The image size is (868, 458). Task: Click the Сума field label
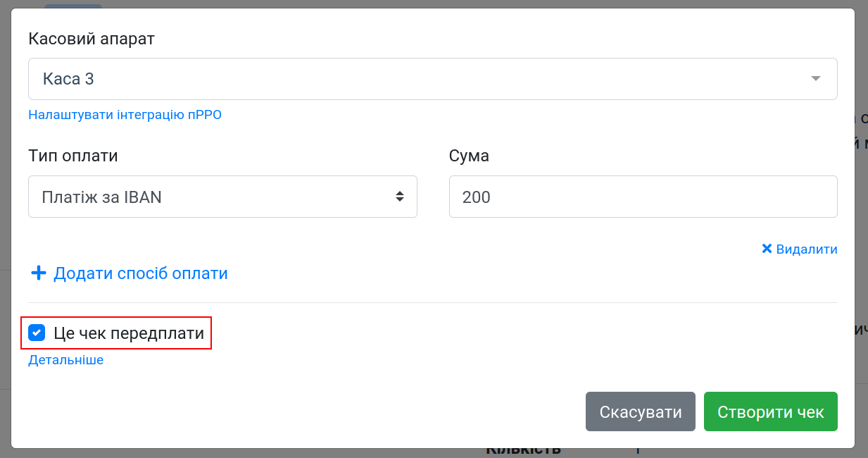click(x=469, y=156)
